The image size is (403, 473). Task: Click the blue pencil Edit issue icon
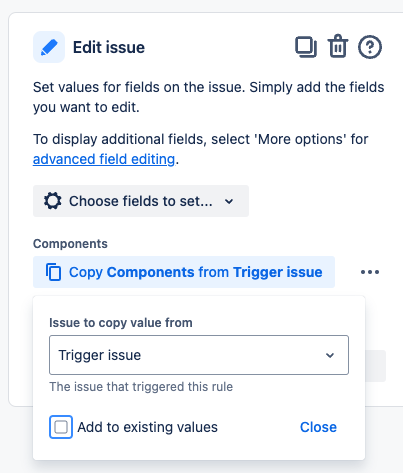click(49, 47)
